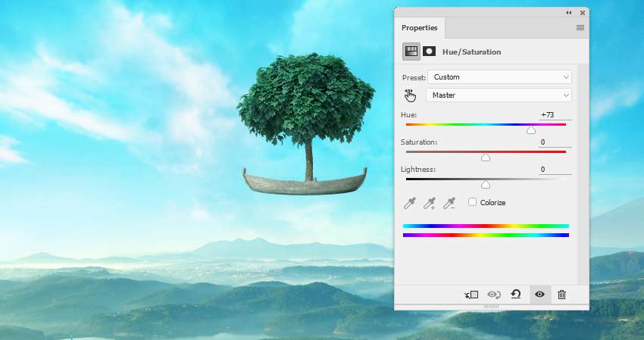The width and height of the screenshot is (644, 340).
Task: Click the Saturation slider handle
Action: (x=486, y=158)
